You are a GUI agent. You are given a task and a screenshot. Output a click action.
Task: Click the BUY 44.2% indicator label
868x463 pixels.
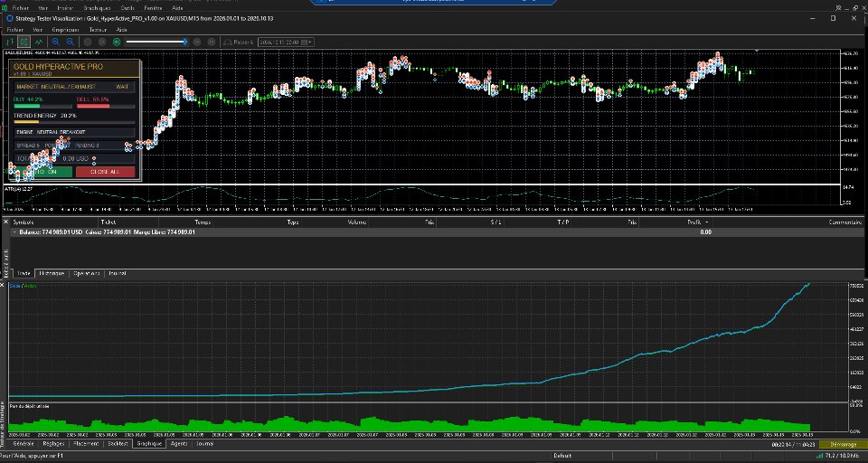(26, 99)
